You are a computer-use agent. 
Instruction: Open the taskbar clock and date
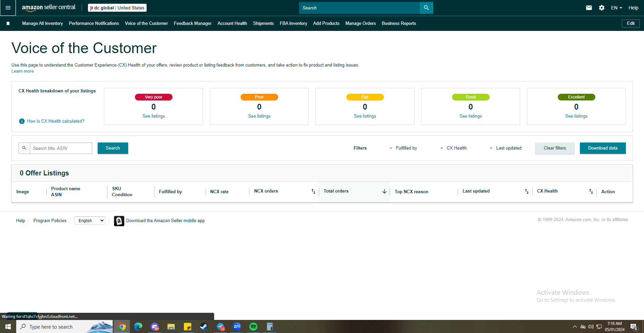(x=615, y=327)
